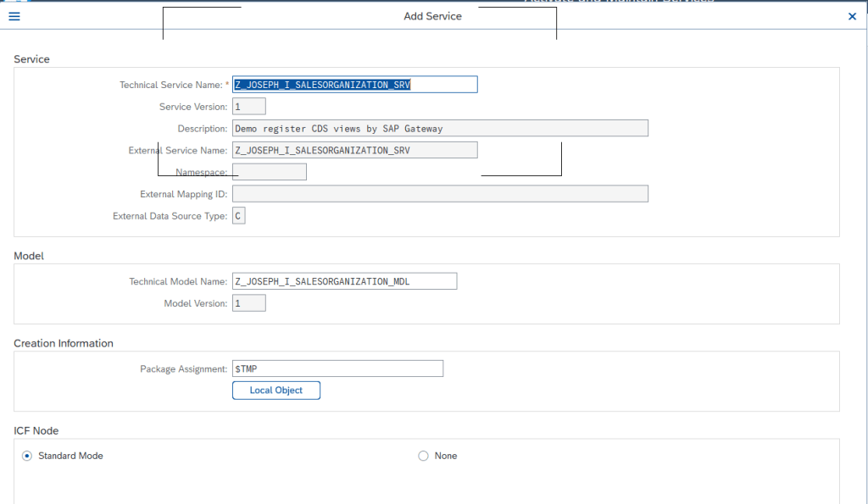The width and height of the screenshot is (868, 504).
Task: Click the Technical Service Name field
Action: click(x=354, y=85)
